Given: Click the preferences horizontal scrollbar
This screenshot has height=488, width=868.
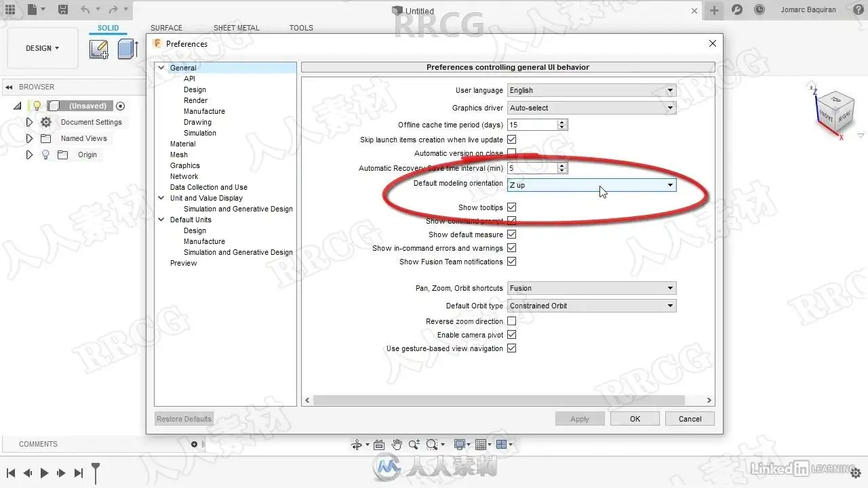Looking at the screenshot, I should coord(498,401).
